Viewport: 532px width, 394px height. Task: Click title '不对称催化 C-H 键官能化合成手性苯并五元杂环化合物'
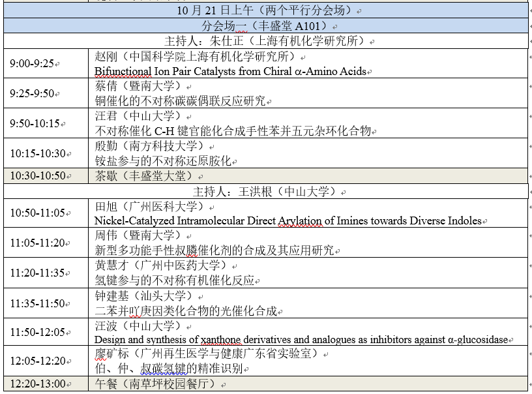point(233,130)
